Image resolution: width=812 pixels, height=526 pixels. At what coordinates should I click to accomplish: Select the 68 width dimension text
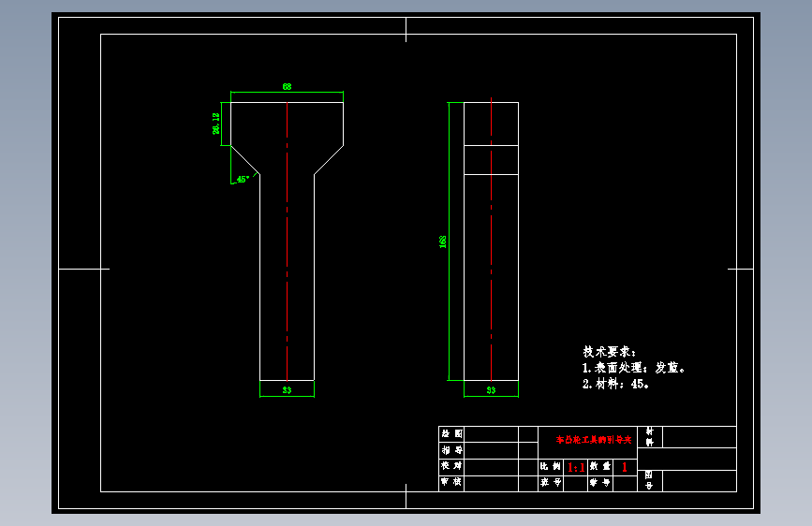click(x=287, y=86)
